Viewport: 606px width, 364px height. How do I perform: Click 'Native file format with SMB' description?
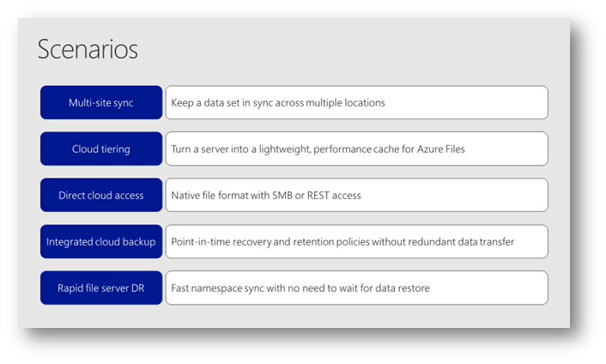357,195
